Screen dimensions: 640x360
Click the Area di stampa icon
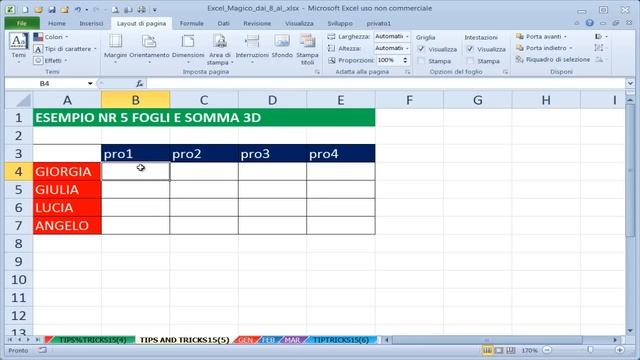[220, 41]
